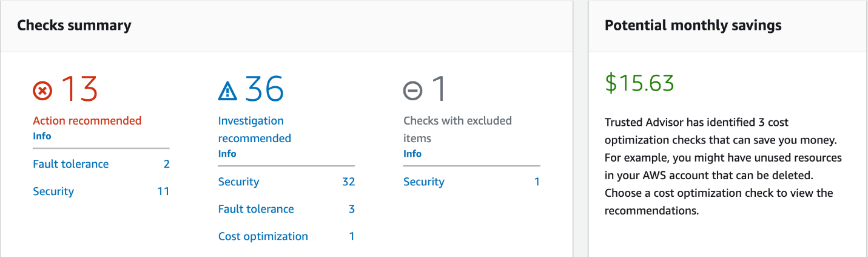Click the gray excluded items minus icon
This screenshot has height=257, width=868.
412,91
